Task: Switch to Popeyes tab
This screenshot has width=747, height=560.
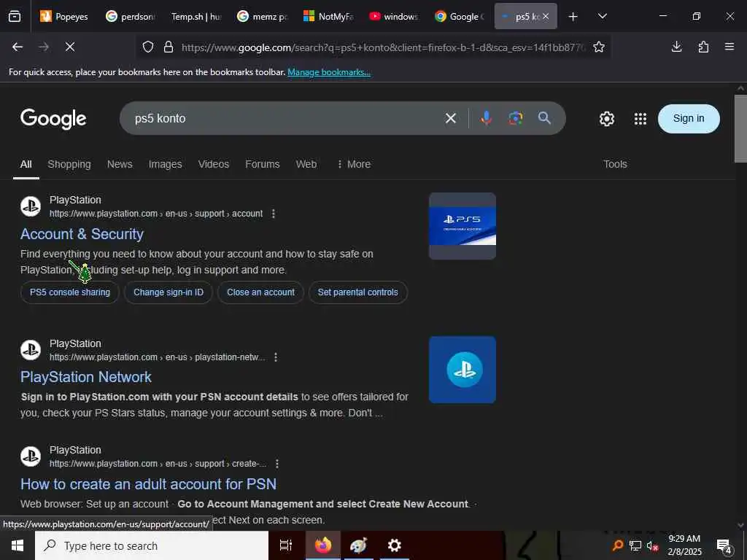Action: 64,17
